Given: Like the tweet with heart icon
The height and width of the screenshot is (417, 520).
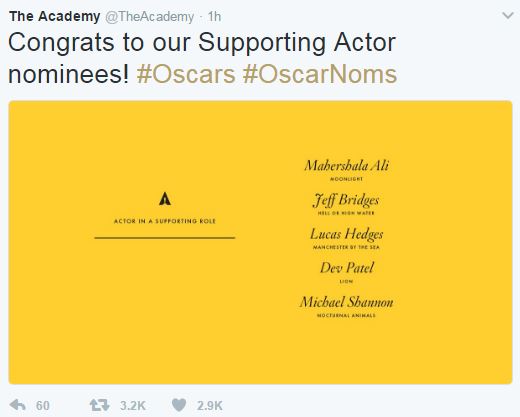Looking at the screenshot, I should (179, 405).
